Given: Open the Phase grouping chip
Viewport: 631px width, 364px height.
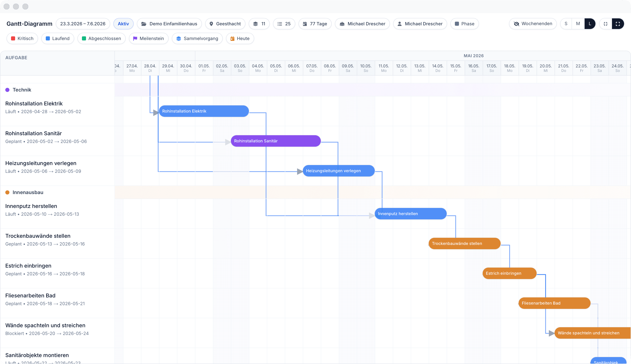Looking at the screenshot, I should click(x=464, y=24).
